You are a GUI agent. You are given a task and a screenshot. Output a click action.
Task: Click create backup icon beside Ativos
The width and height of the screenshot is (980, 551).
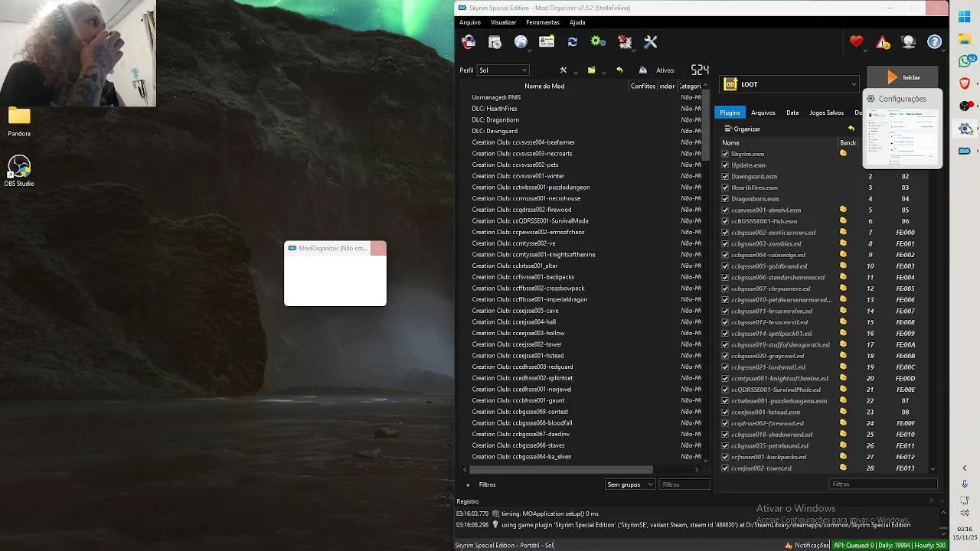(643, 70)
